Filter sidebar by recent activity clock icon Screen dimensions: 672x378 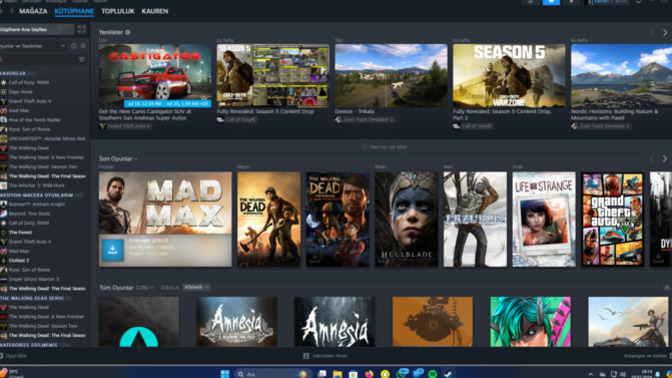pyautogui.click(x=74, y=46)
